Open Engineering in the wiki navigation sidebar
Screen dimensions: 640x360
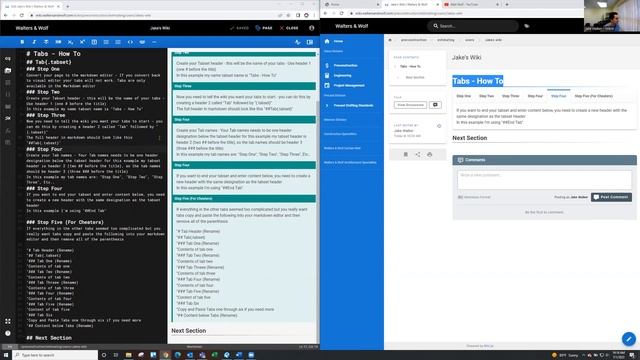click(x=342, y=76)
